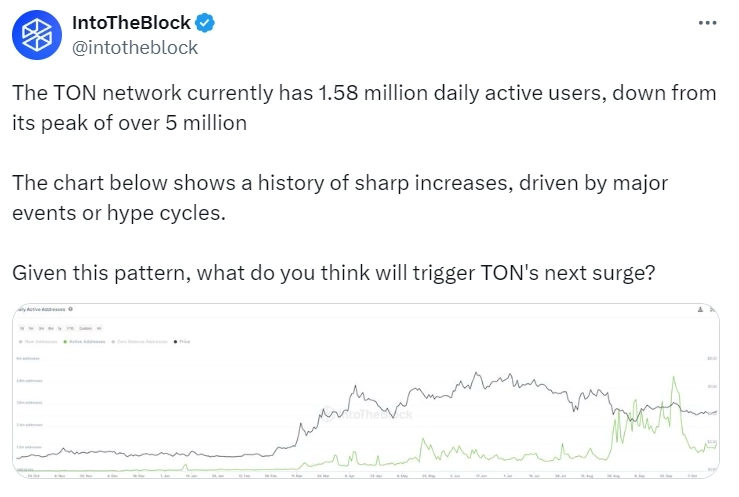Select the All time range

(x=98, y=327)
